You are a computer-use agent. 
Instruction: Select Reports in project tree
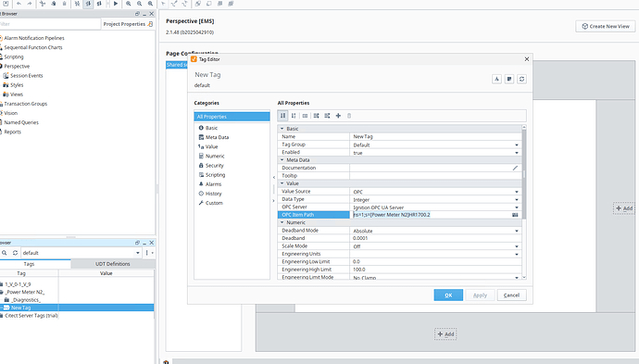(13, 132)
